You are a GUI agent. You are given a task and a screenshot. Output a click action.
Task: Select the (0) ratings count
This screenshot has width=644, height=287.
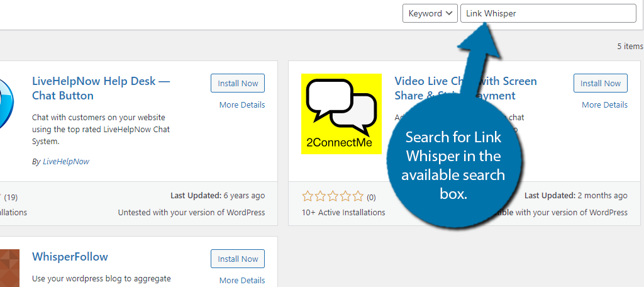pyautogui.click(x=371, y=198)
